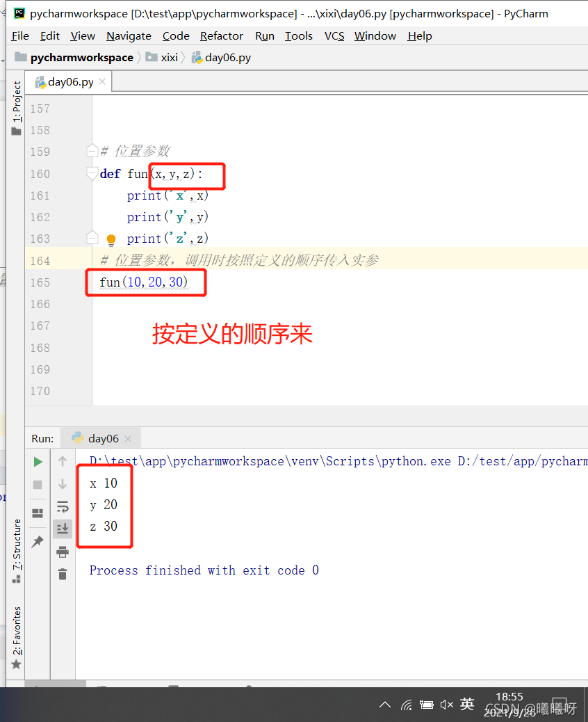The height and width of the screenshot is (722, 588).
Task: Click the PyCharm logo in title bar
Action: click(x=19, y=13)
